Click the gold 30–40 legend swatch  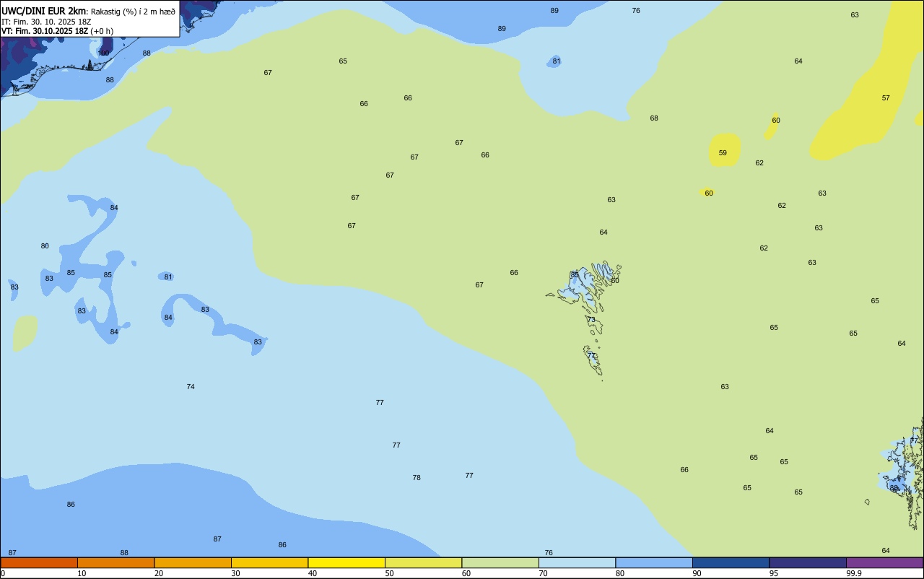[x=269, y=562]
